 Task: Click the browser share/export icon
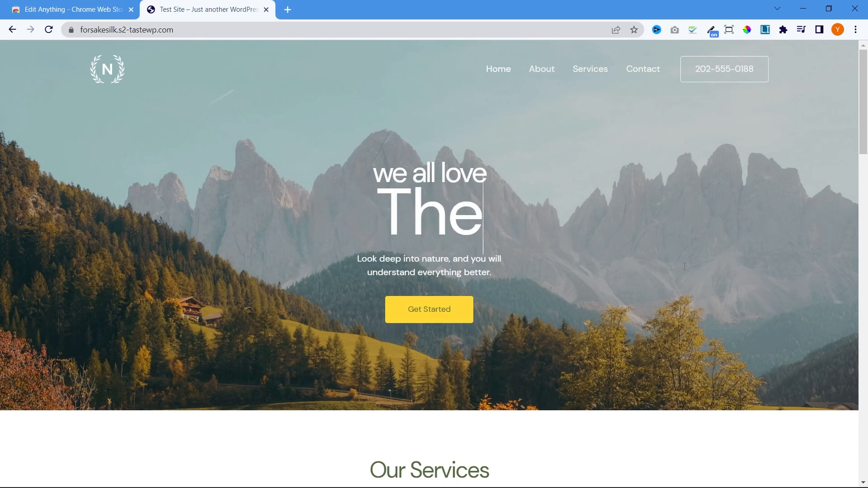(x=617, y=30)
